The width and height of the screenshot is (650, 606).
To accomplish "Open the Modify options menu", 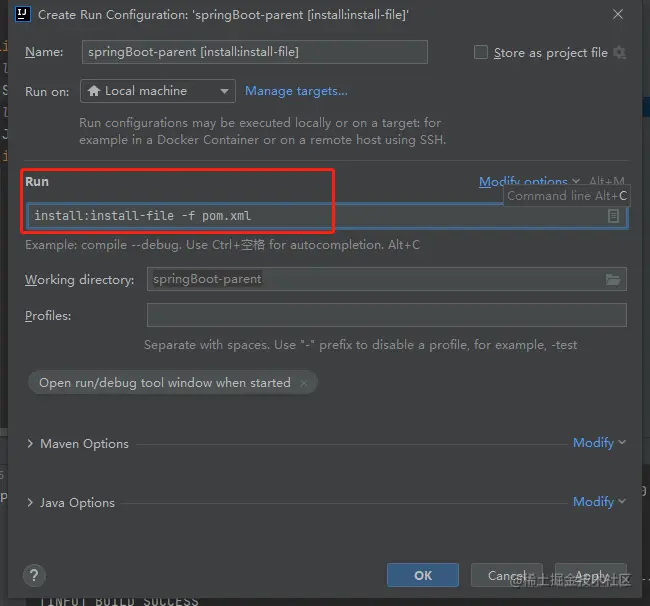I will click(529, 181).
